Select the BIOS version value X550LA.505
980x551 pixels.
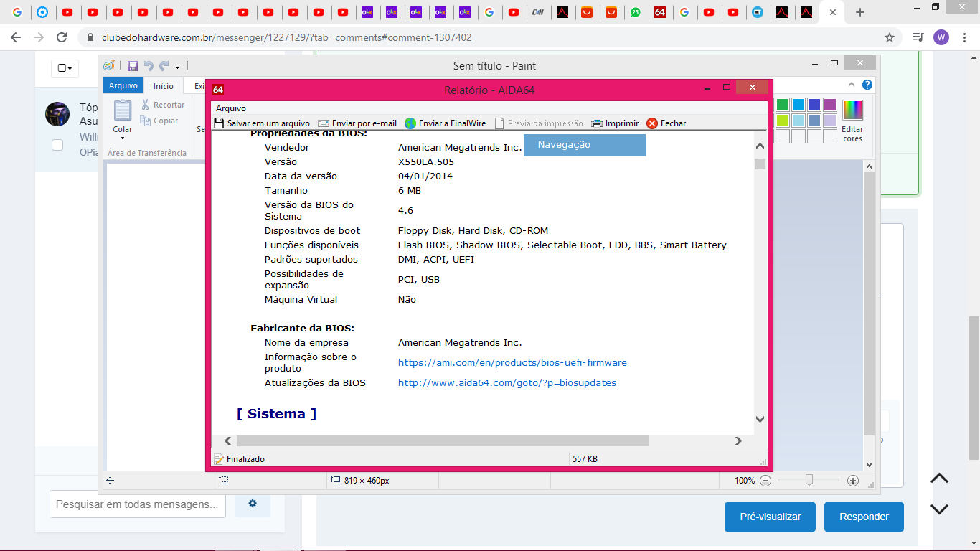426,162
